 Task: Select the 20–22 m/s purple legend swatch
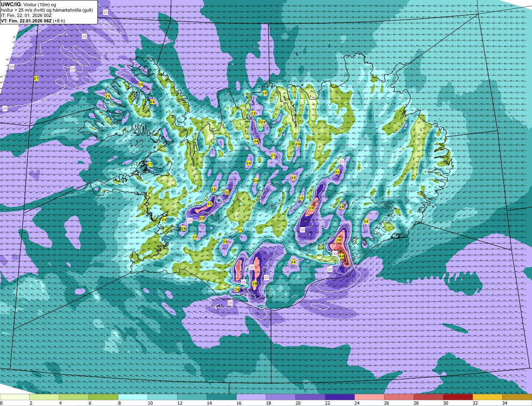coord(310,397)
